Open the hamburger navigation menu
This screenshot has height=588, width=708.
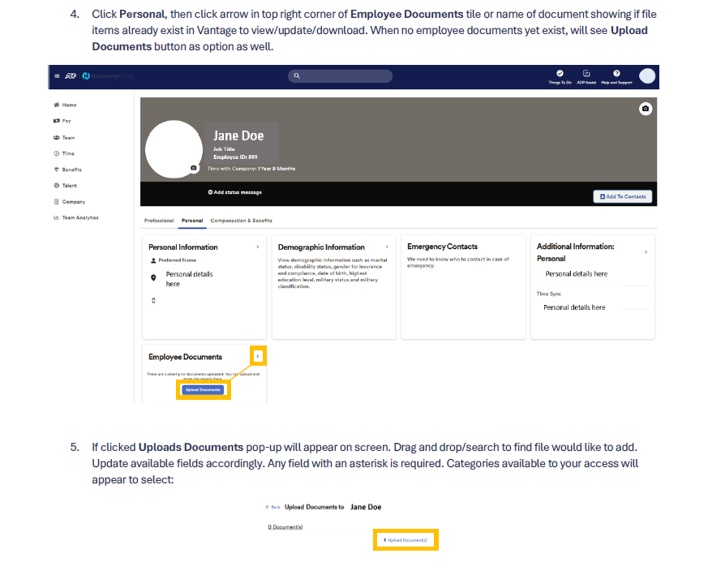(57, 75)
